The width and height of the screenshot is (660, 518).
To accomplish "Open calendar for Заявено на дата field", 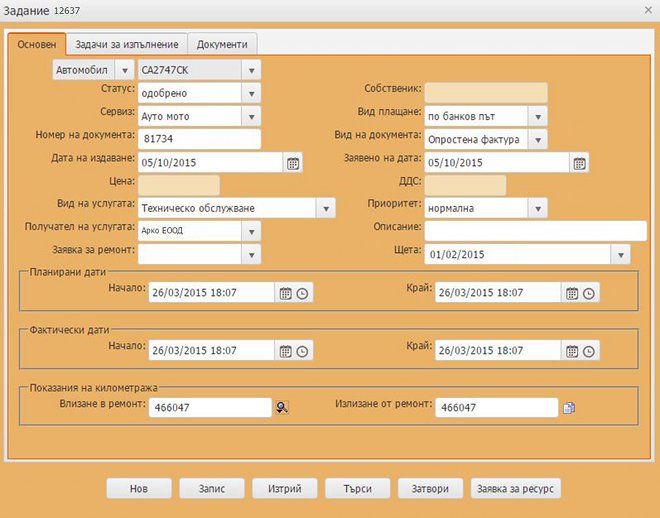I will click(x=578, y=162).
